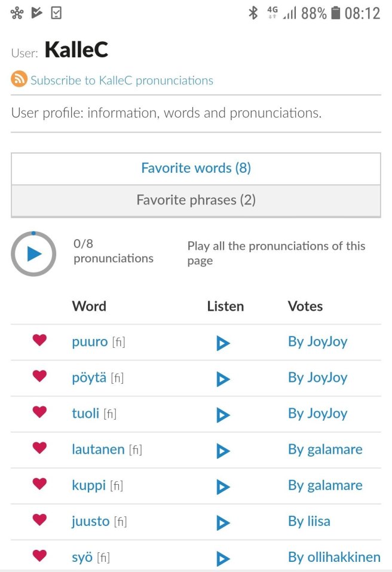The height and width of the screenshot is (572, 392).
Task: Open galamare's profile in lautanen row
Action: pos(325,449)
